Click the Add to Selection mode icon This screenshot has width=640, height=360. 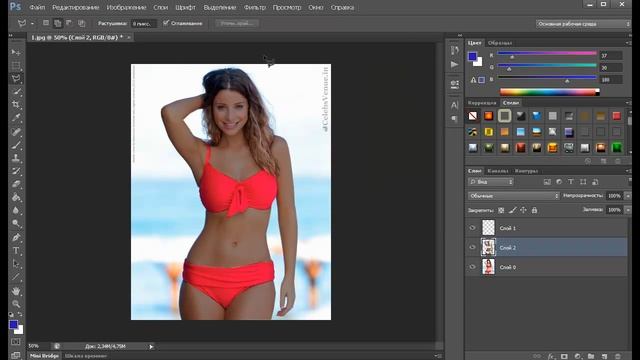[58, 23]
